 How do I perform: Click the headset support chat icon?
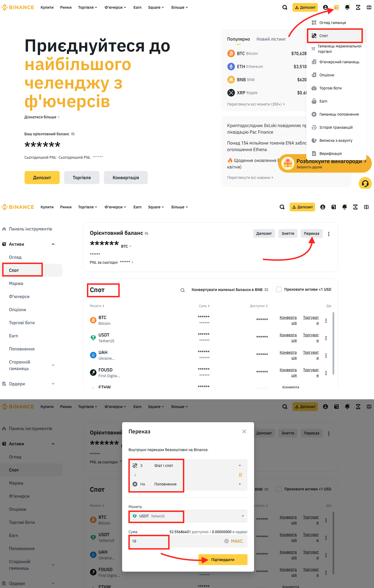[x=365, y=184]
